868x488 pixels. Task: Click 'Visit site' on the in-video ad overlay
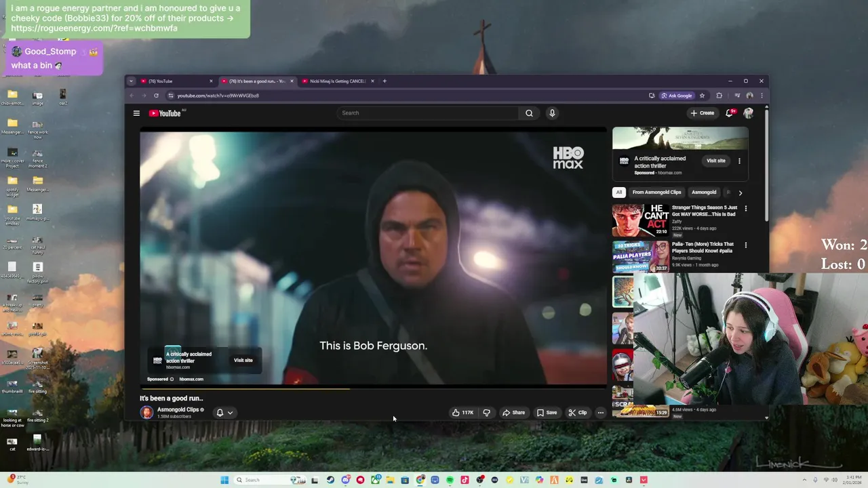pyautogui.click(x=243, y=360)
